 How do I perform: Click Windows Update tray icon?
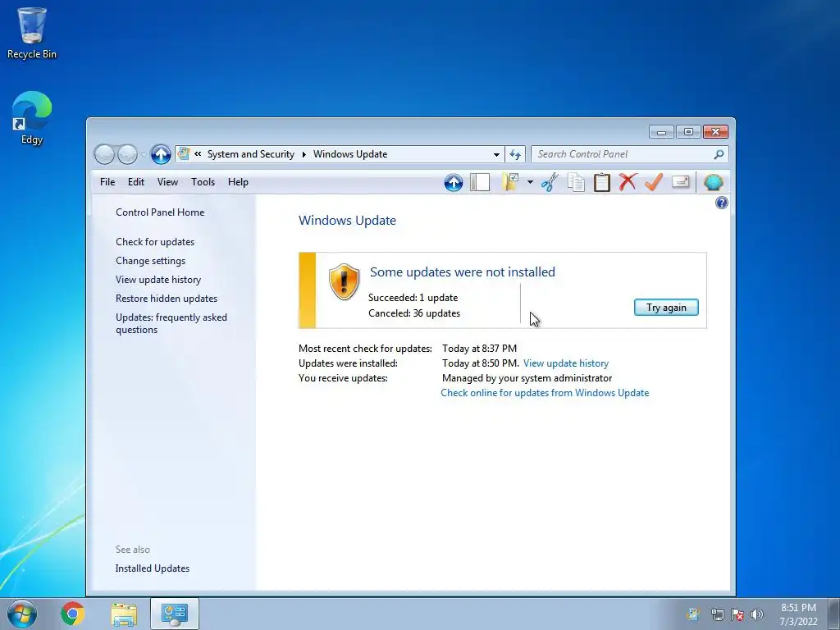[x=694, y=614]
